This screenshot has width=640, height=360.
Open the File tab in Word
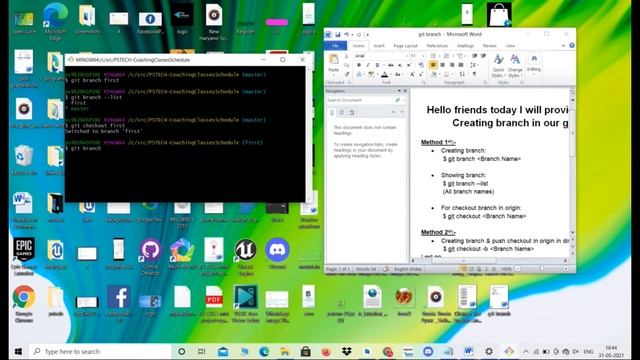point(336,46)
